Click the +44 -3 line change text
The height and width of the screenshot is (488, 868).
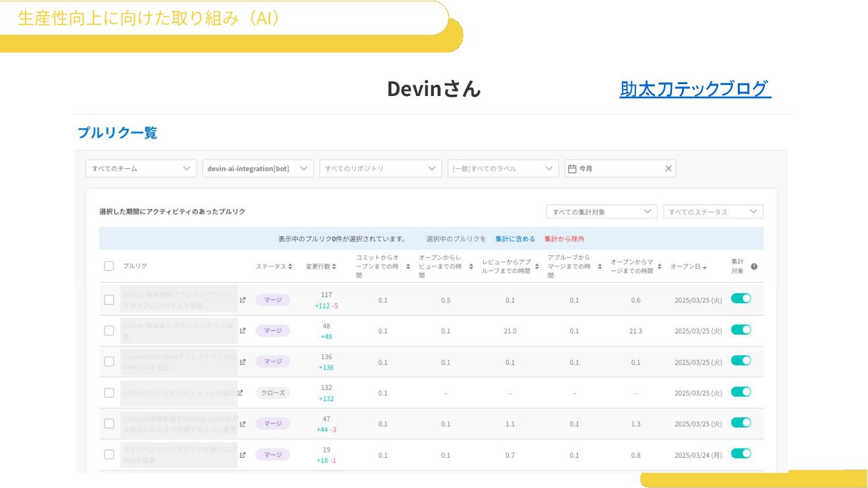coord(326,429)
